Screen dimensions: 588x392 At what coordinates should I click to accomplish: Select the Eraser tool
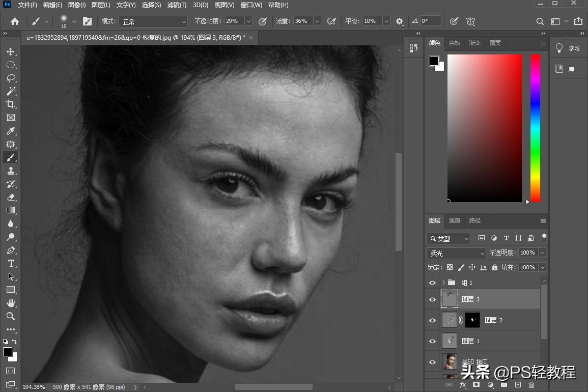pyautogui.click(x=11, y=197)
